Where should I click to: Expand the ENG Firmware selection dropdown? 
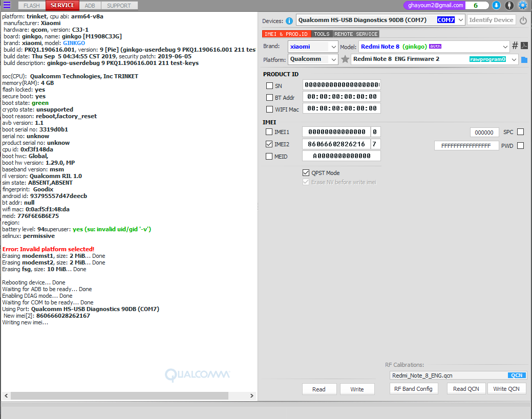pyautogui.click(x=514, y=59)
